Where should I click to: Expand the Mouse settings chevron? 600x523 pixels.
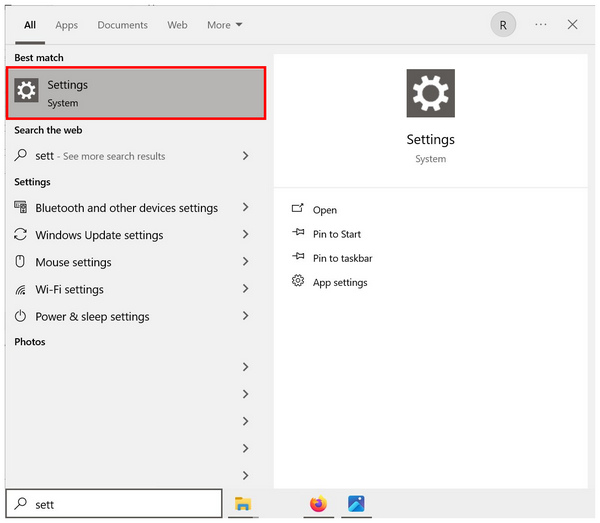246,262
